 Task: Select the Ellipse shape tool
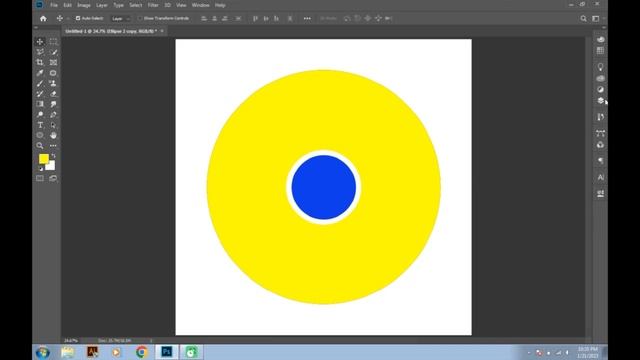tap(40, 135)
